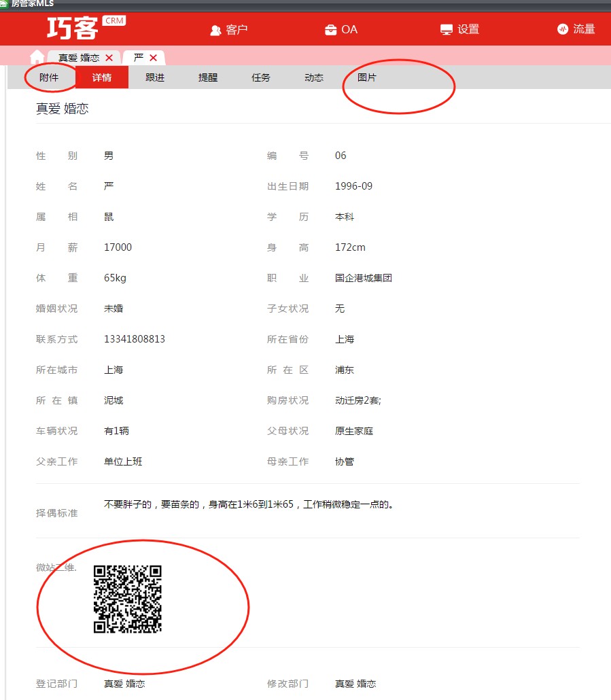Open the 图片 tab
The image size is (611, 700).
point(367,77)
